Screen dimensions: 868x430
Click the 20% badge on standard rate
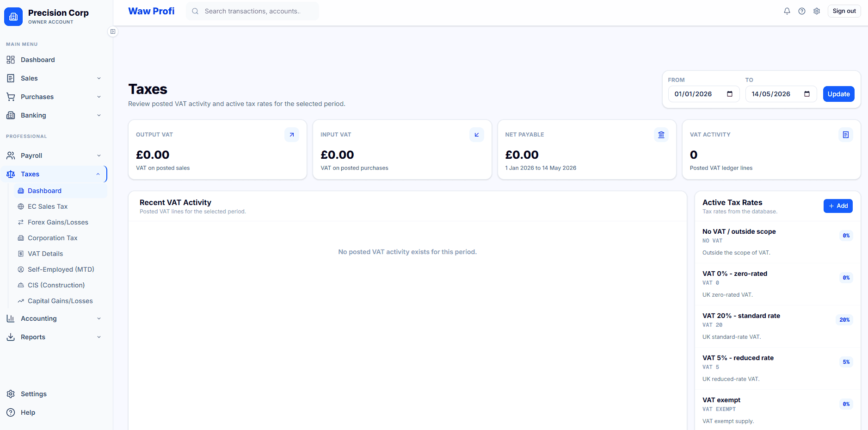(844, 320)
